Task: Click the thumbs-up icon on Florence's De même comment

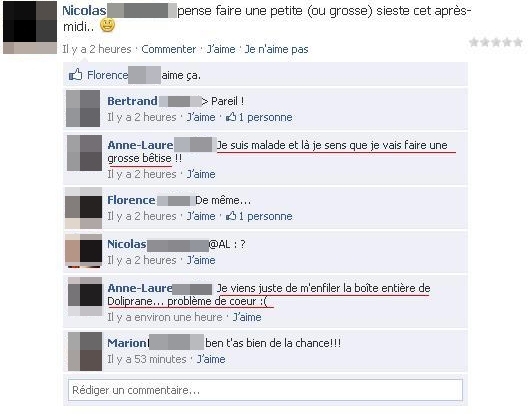Action: click(231, 216)
